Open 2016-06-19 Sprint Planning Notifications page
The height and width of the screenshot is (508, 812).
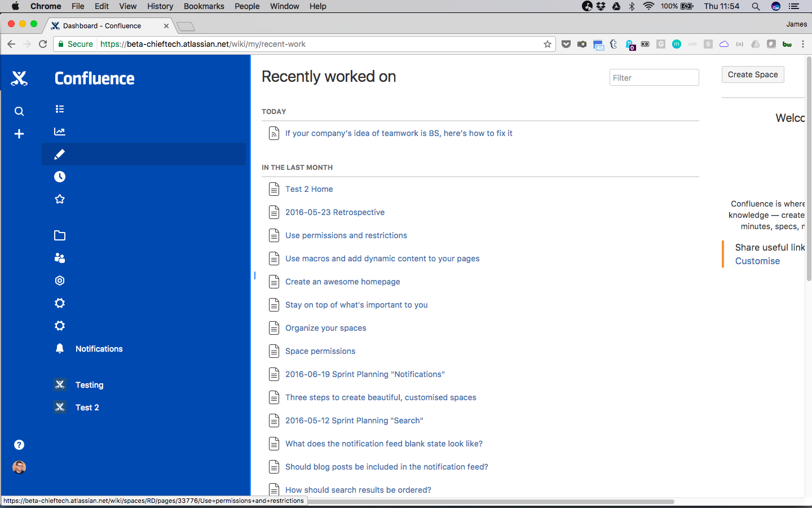tap(365, 374)
